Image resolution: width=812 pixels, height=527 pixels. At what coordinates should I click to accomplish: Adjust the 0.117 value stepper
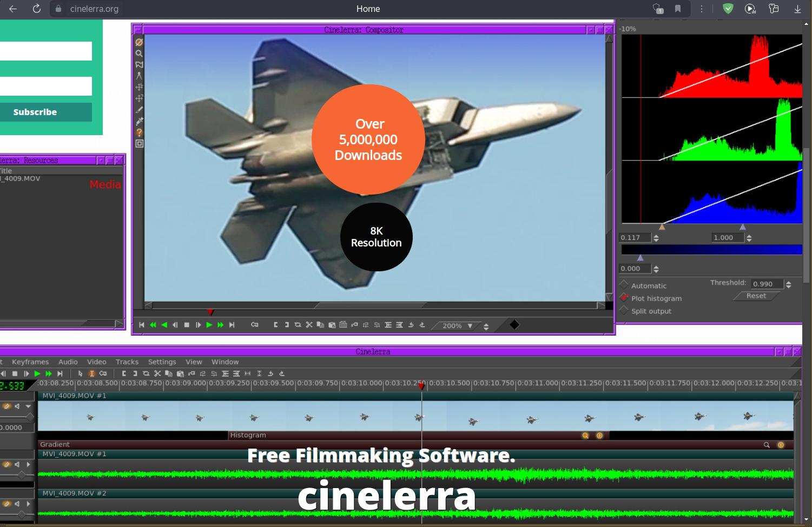pos(656,238)
